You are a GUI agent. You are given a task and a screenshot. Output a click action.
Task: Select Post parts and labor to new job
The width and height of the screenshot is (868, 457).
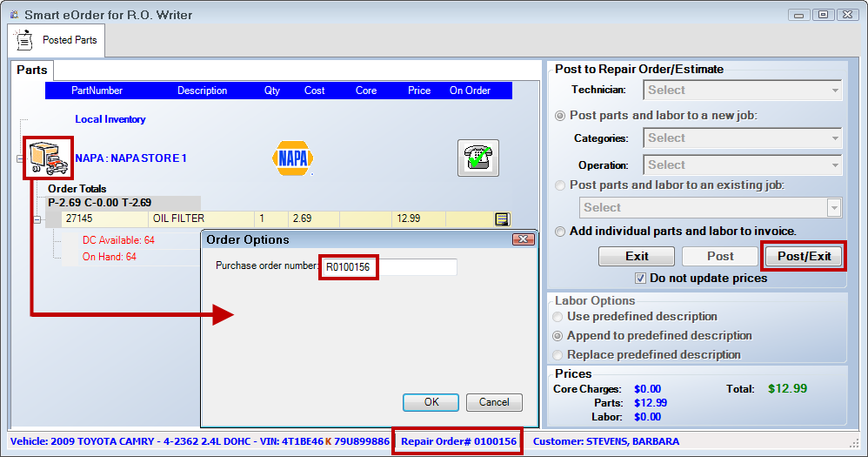coord(561,115)
